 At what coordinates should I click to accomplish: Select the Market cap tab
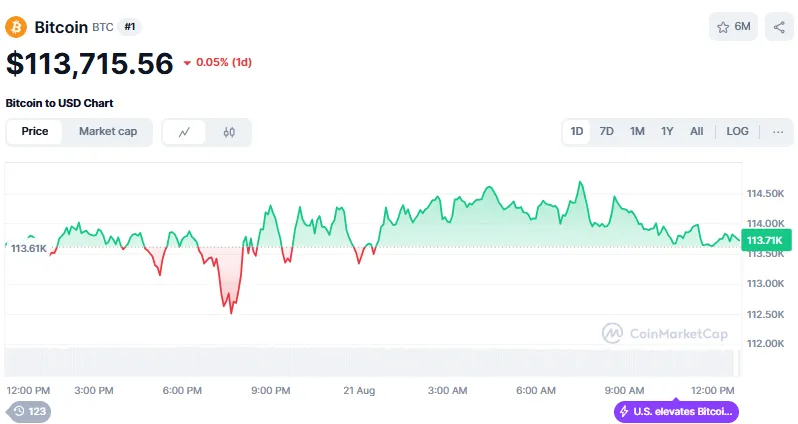[x=108, y=132]
